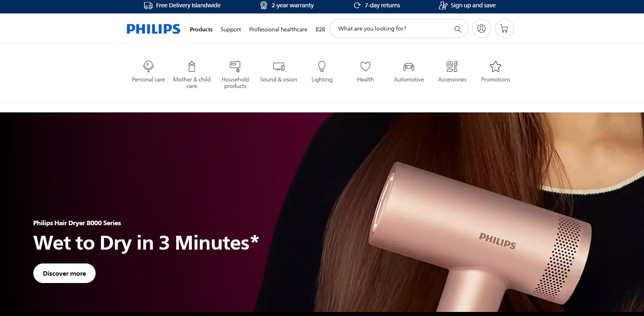Open the B2B menu item

(320, 29)
